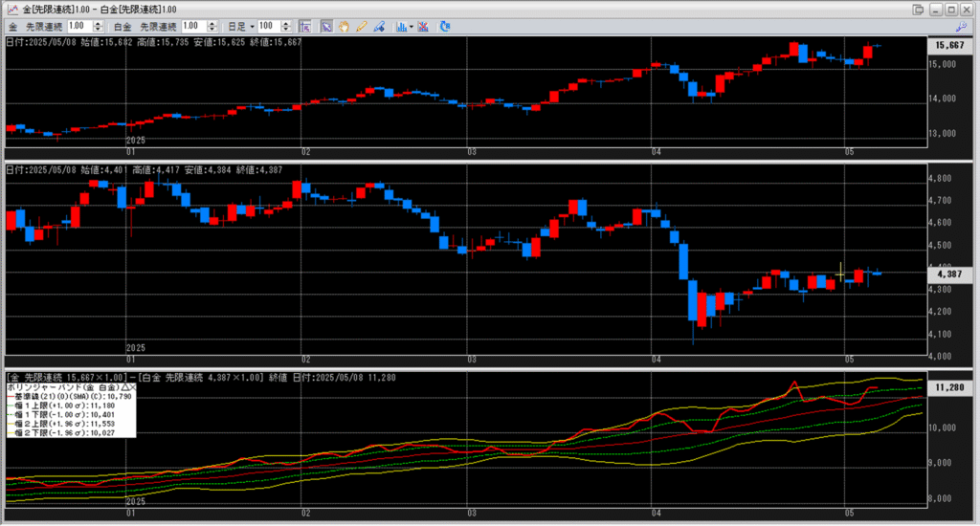Click the delete indicators icon with red X
Screen dimensions: 980x526
click(423, 26)
